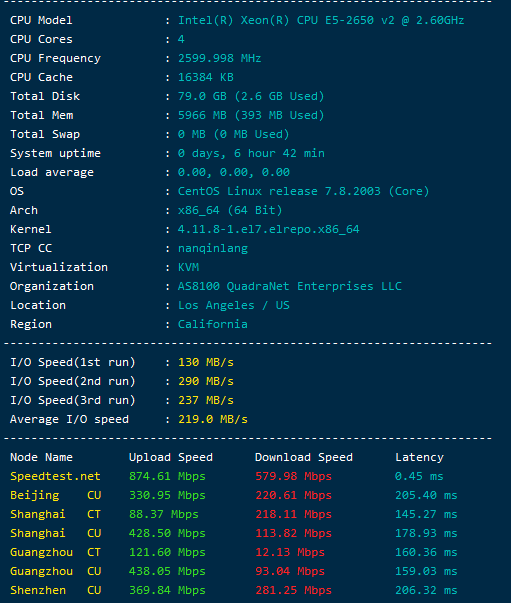Screen dimensions: 511x603
Task: Select the average I/O speed 219.0 MB/s
Action: 213,419
